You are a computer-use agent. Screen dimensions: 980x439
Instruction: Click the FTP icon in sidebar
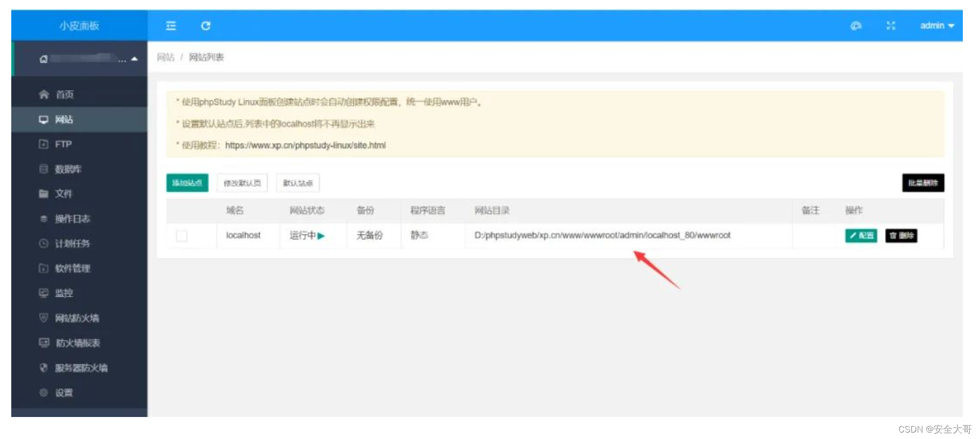(x=43, y=144)
